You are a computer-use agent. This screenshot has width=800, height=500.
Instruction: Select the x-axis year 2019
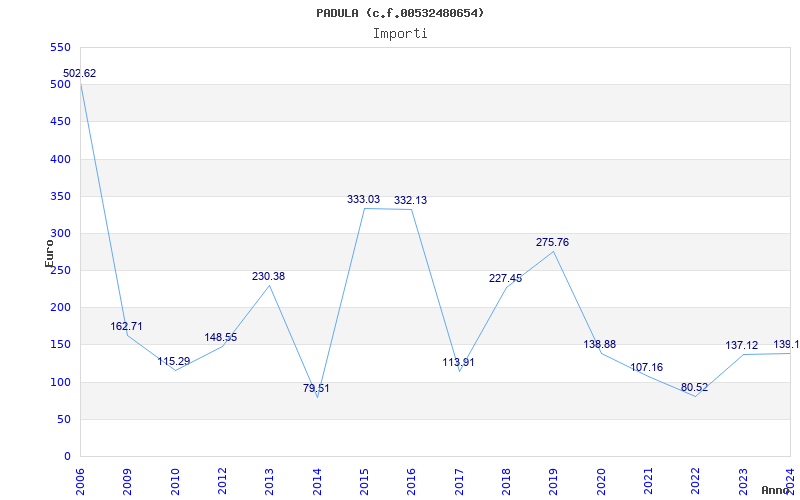[554, 481]
